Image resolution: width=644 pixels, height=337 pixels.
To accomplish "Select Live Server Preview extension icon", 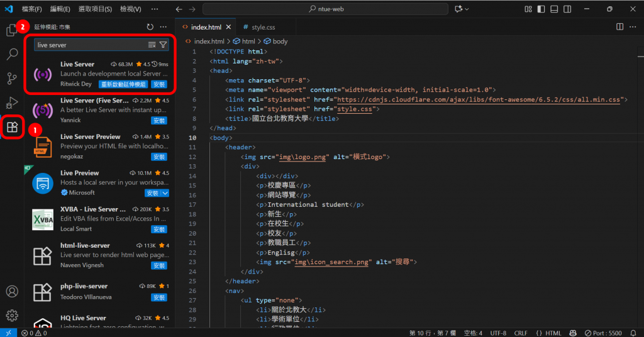I will (43, 146).
